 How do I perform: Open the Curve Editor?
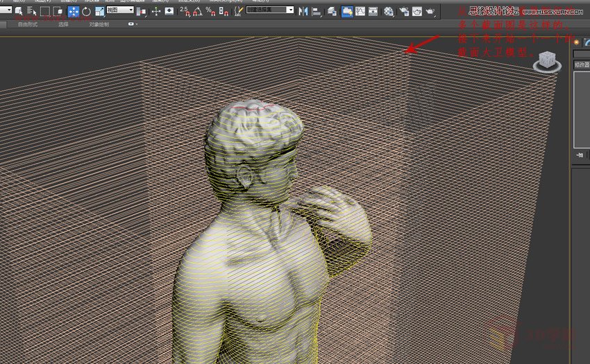point(360,12)
